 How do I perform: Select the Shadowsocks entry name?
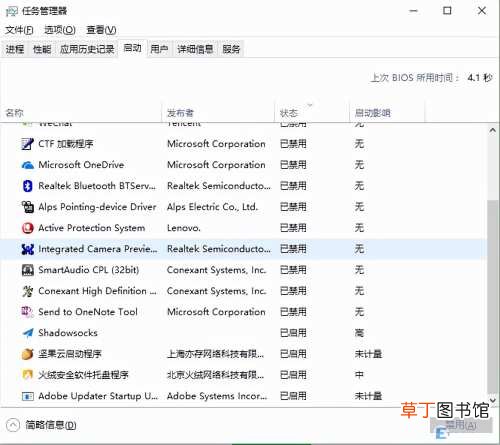coord(68,333)
